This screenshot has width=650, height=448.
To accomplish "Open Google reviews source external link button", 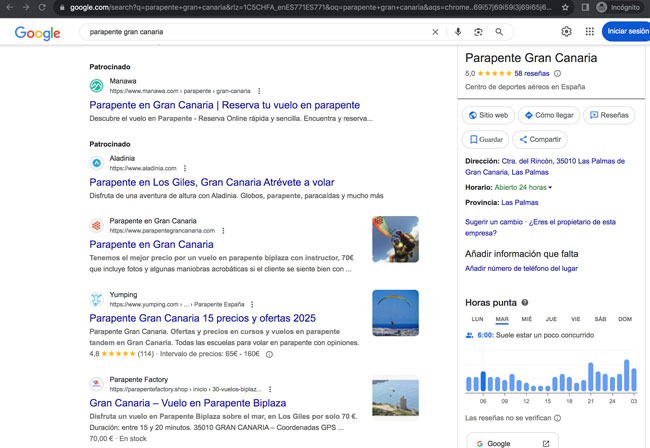I will 513,442.
